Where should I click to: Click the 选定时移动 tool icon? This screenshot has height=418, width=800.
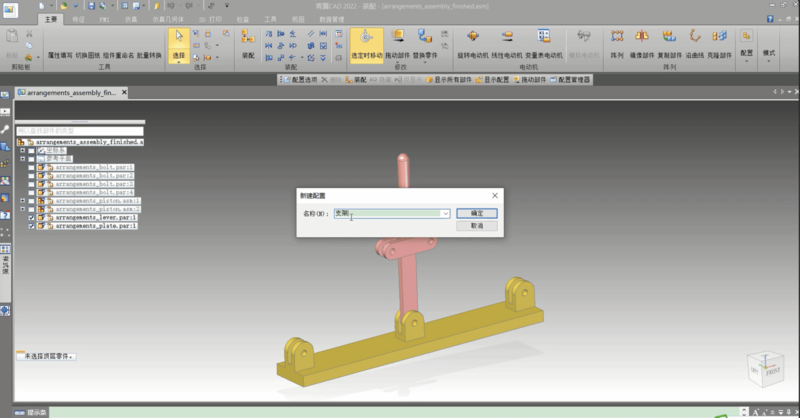coord(366,40)
